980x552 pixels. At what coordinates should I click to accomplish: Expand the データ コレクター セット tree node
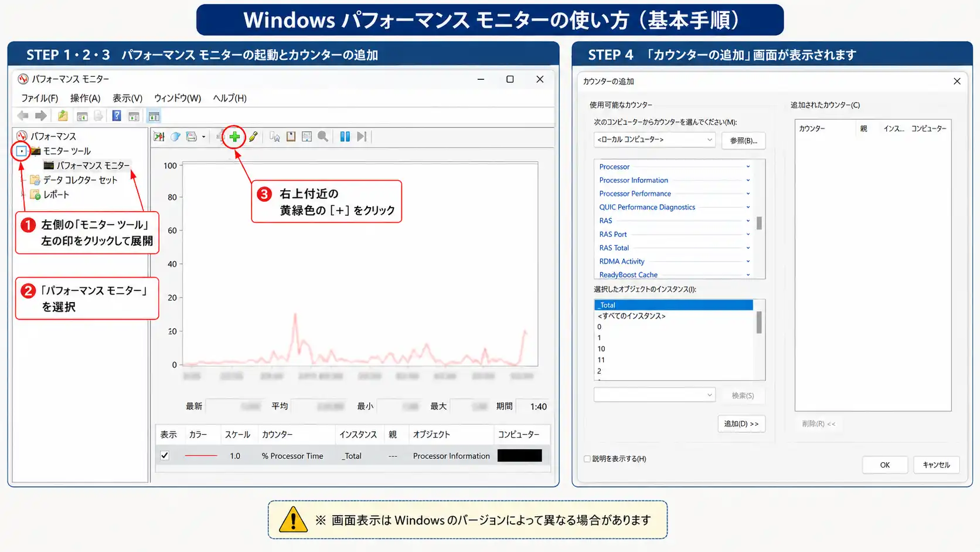pos(23,180)
